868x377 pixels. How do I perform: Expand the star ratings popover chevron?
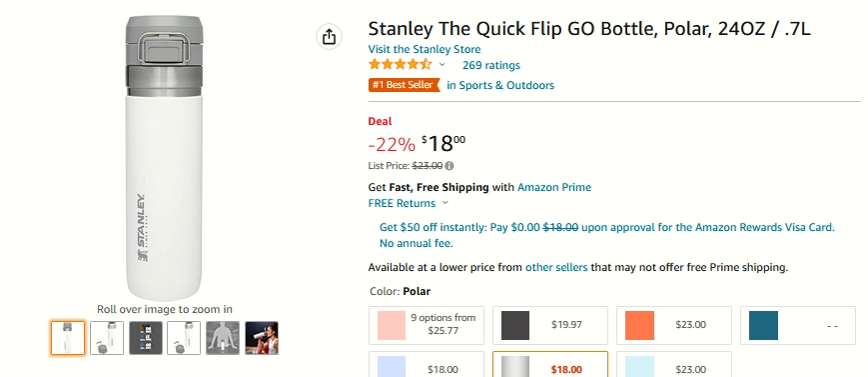[x=441, y=65]
